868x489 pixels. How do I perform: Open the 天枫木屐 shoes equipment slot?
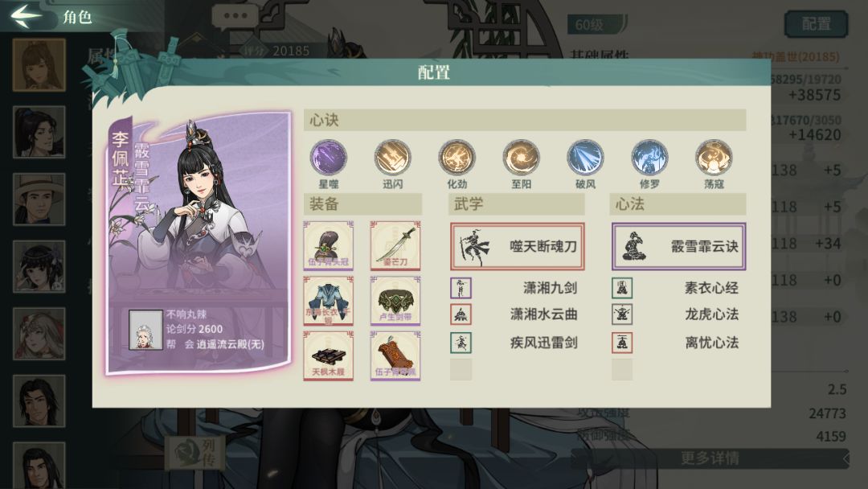(x=328, y=355)
